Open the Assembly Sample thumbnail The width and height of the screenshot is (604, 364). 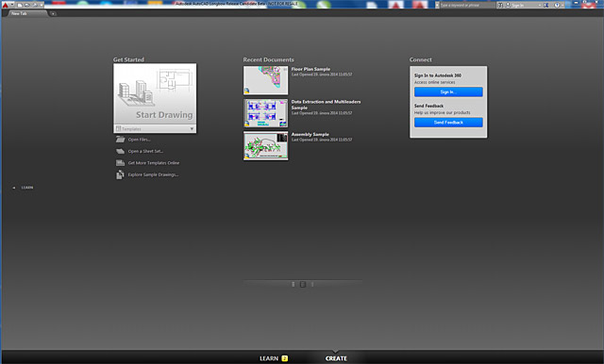(x=265, y=146)
